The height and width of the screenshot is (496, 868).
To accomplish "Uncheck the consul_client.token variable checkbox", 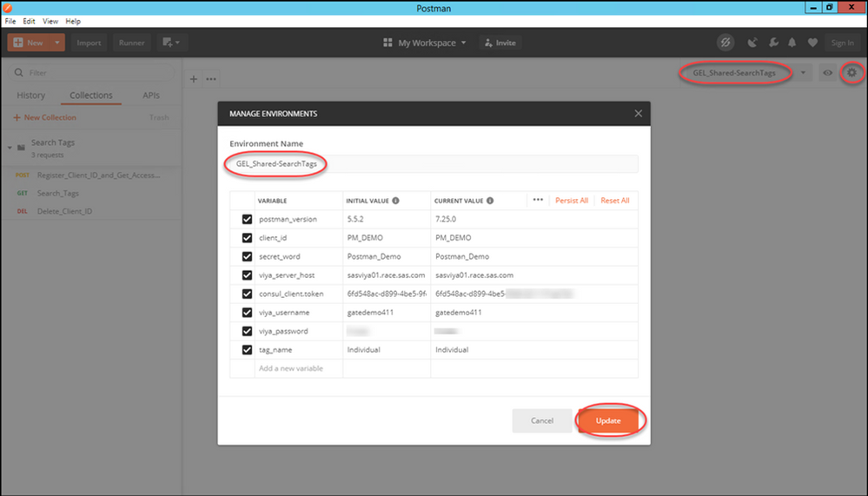I will (x=247, y=294).
